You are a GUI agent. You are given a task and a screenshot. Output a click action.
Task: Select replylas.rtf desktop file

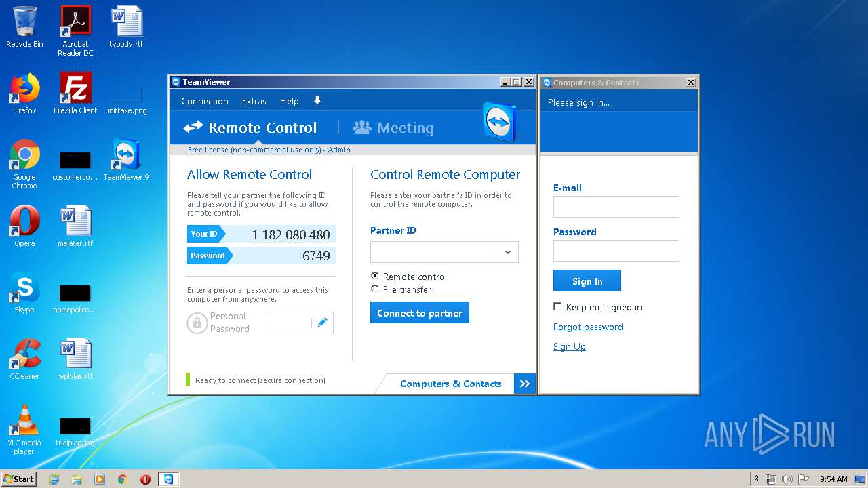[x=75, y=359]
